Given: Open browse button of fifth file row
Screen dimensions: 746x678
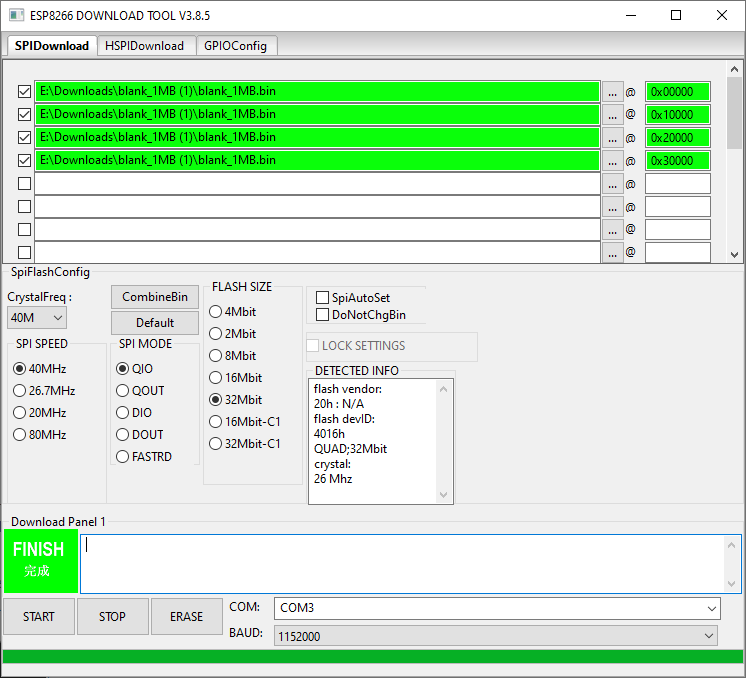Looking at the screenshot, I should coord(612,184).
